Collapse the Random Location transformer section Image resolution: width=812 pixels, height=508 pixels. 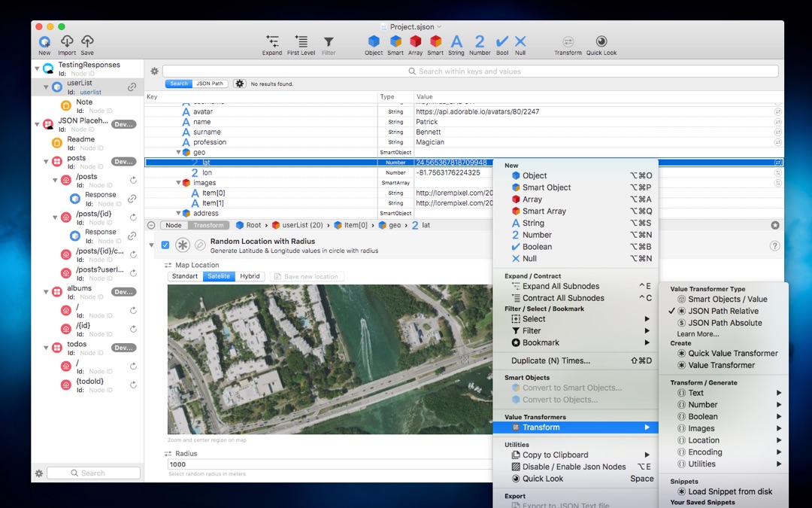pyautogui.click(x=151, y=245)
